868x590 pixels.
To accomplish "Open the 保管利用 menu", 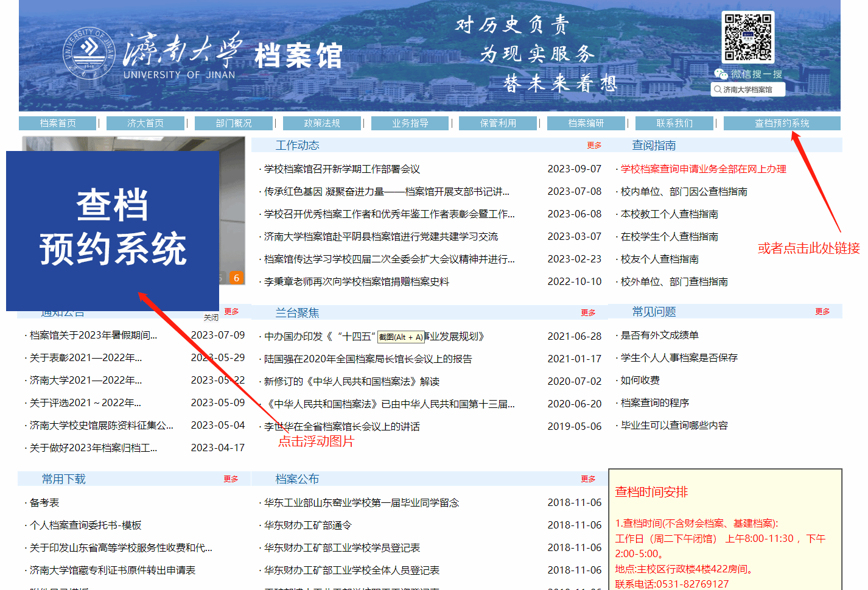I will point(498,123).
